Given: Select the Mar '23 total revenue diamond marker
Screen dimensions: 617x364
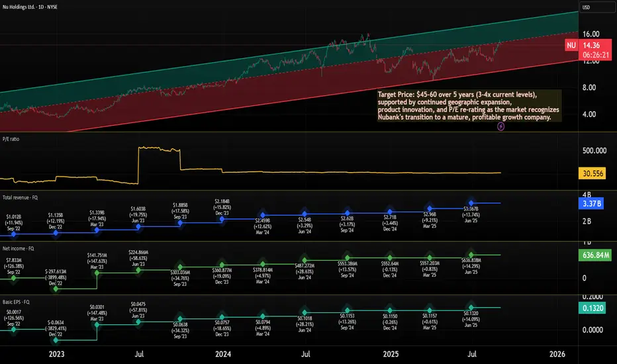Looking at the screenshot, I should coord(97,230).
